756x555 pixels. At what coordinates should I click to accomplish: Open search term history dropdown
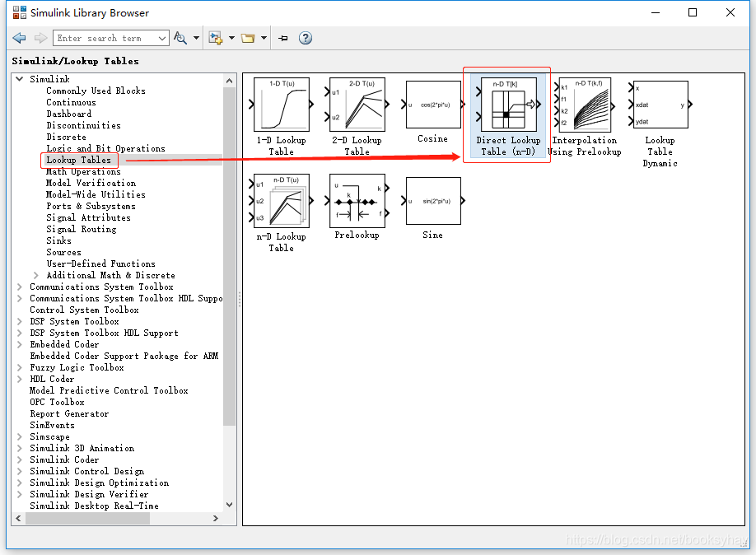click(x=162, y=38)
